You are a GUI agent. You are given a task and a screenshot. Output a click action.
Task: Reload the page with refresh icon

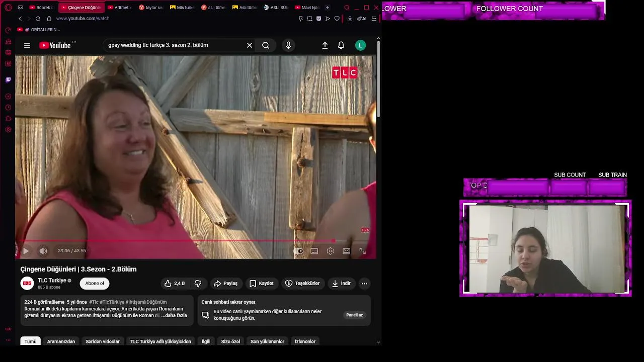coord(38,19)
